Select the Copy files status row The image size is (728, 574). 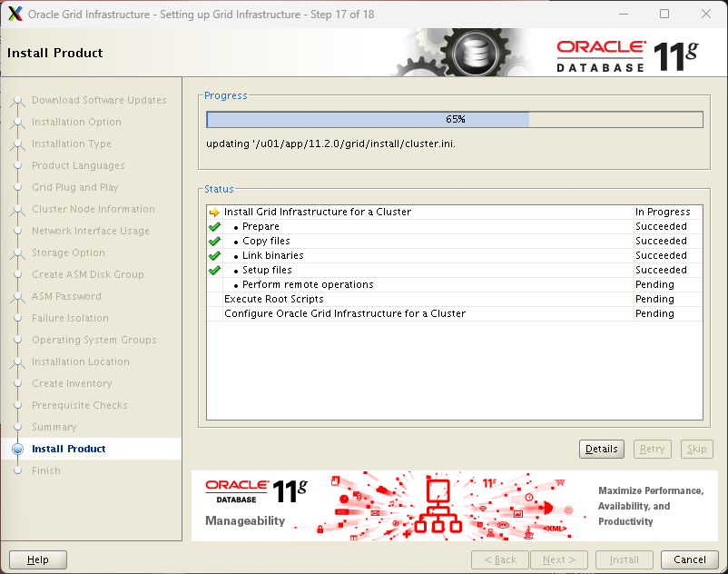(455, 241)
